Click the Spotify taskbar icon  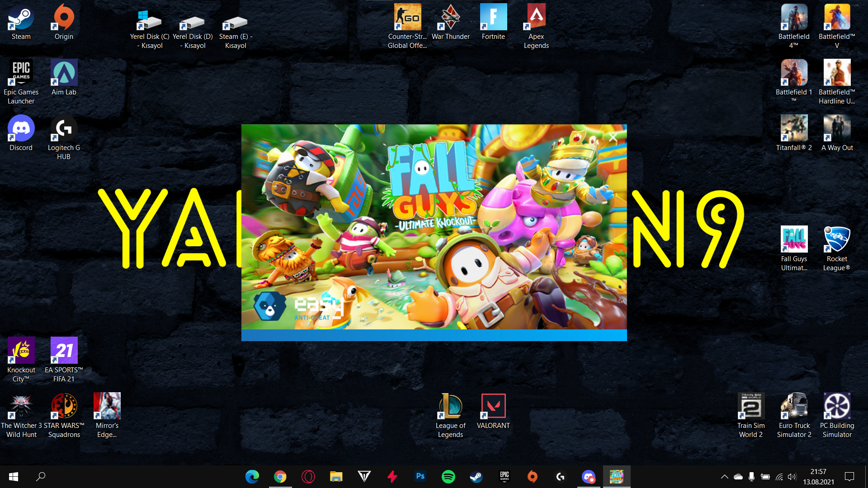point(448,477)
